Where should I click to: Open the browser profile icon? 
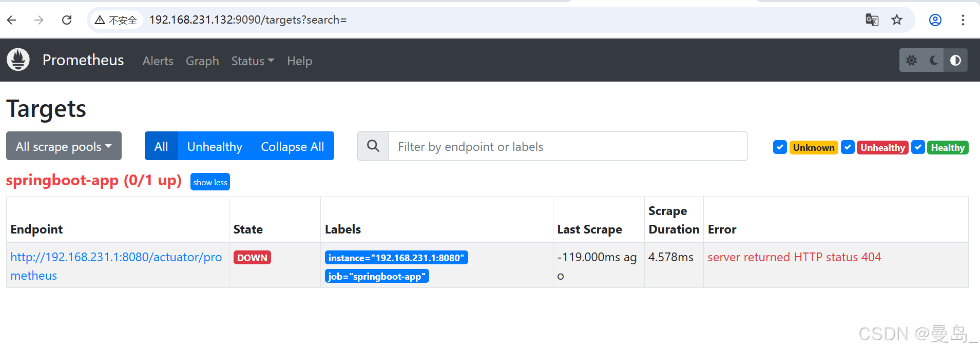(935, 20)
